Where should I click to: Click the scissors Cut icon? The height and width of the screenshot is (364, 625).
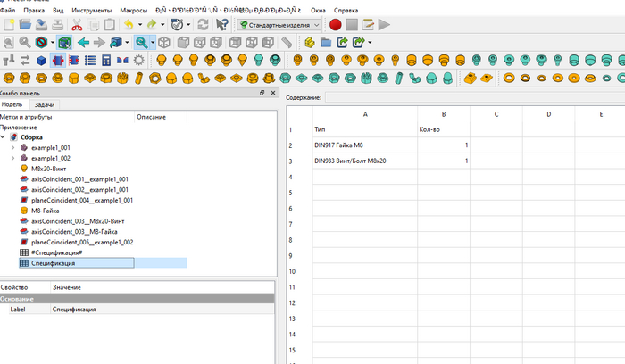pos(76,24)
